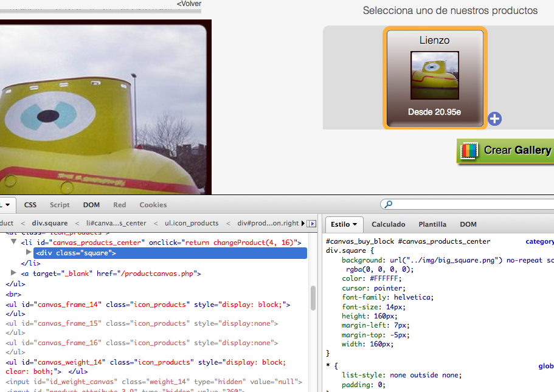Screen dimensions: 554x392
Task: Click li#canva...s_center in the breadcrumb
Action: pyautogui.click(x=116, y=223)
